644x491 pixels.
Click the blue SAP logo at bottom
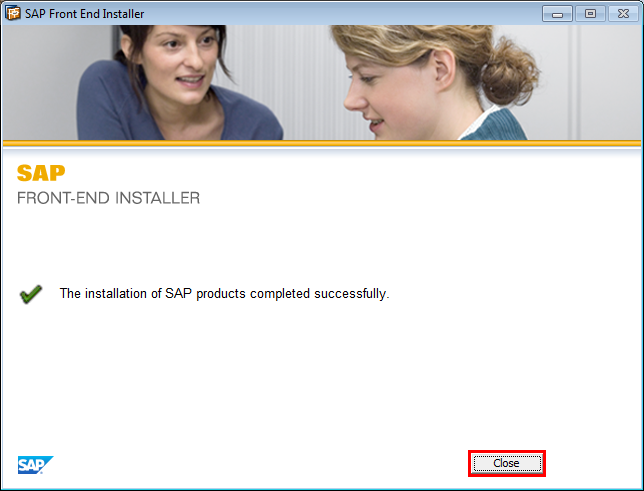pyautogui.click(x=35, y=464)
